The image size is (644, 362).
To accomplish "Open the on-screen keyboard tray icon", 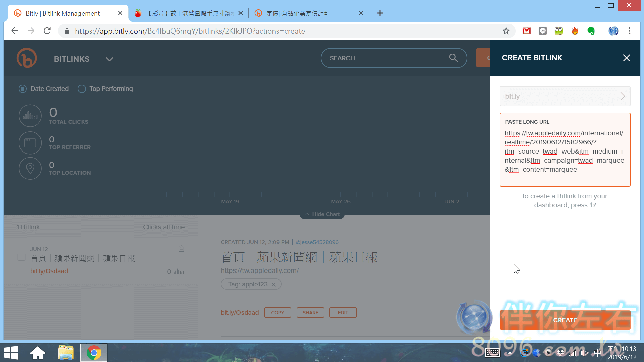I will [493, 353].
